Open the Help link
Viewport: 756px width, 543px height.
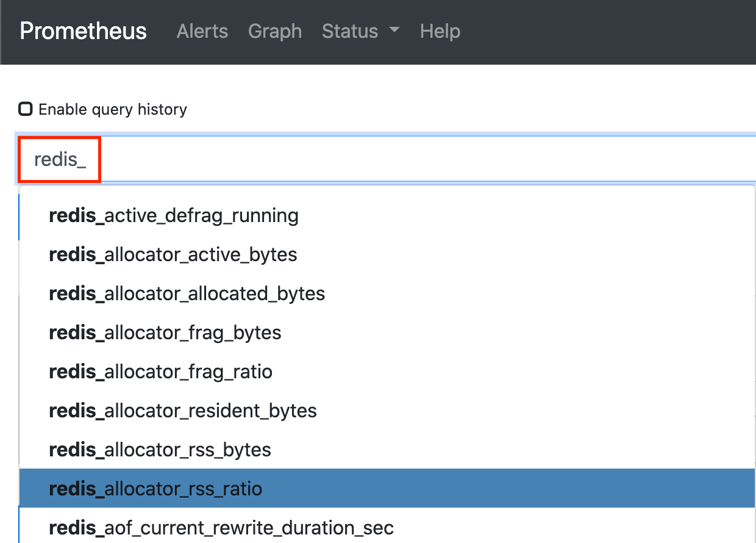coord(440,31)
